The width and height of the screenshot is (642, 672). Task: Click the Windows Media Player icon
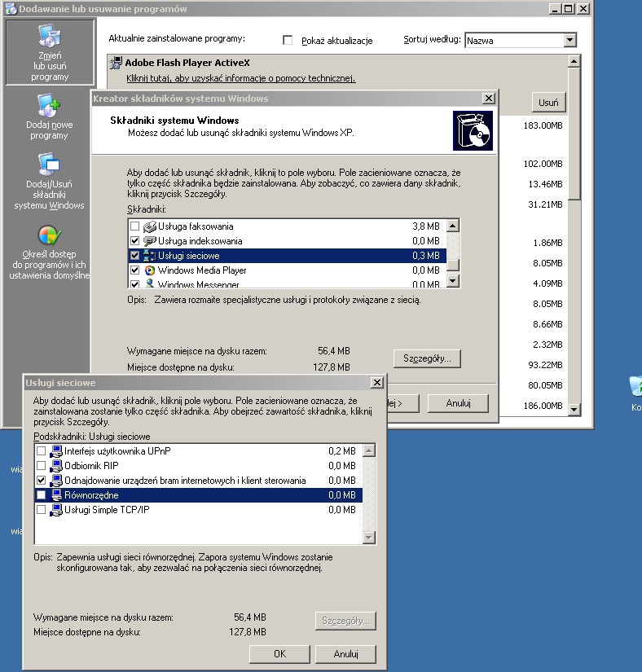[150, 270]
